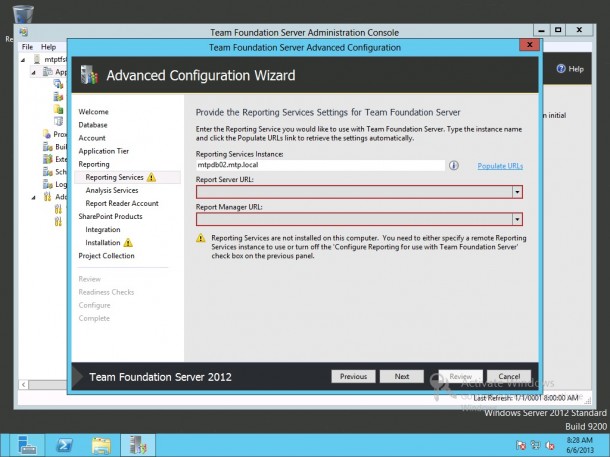This screenshot has height=457, width=610.
Task: Open File Explorer from taskbar
Action: [x=102, y=445]
